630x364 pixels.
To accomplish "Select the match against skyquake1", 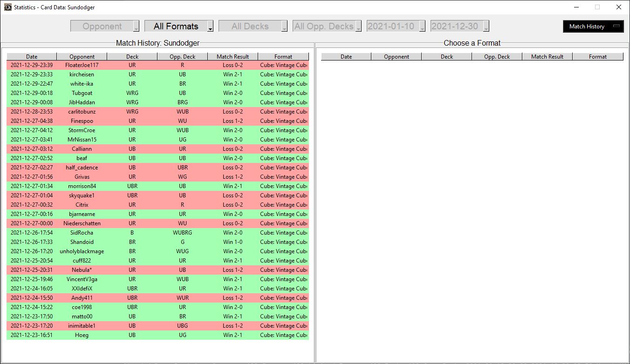I will pyautogui.click(x=157, y=195).
